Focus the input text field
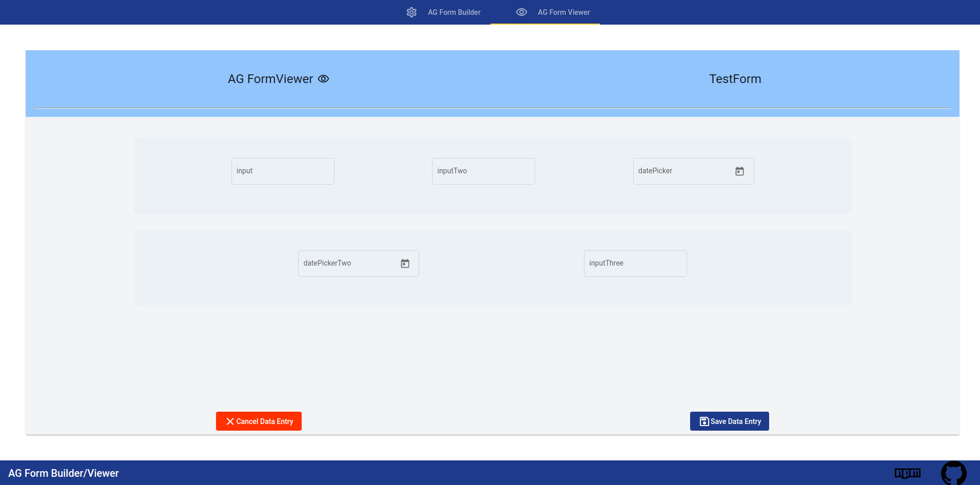 tap(283, 171)
